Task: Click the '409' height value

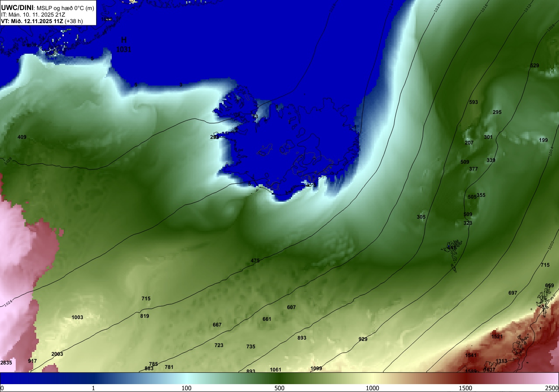Action: pyautogui.click(x=22, y=137)
